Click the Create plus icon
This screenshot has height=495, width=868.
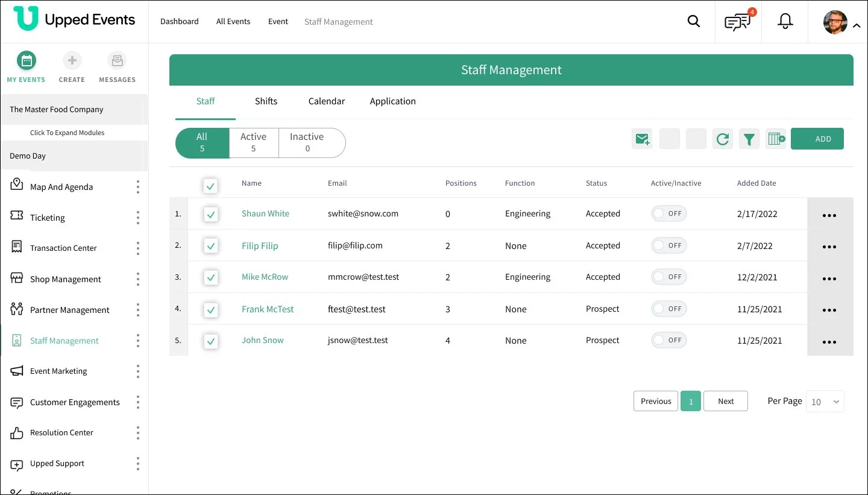pos(72,60)
